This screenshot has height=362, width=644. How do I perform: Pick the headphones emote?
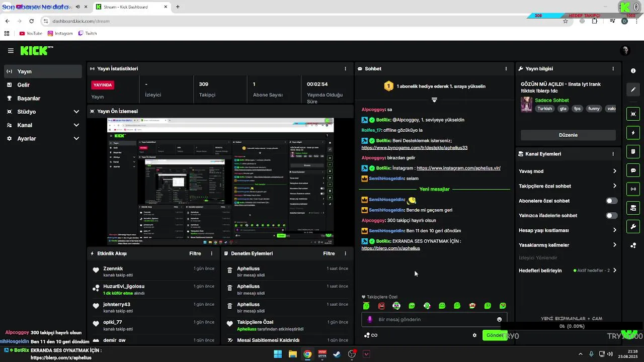coord(396,306)
